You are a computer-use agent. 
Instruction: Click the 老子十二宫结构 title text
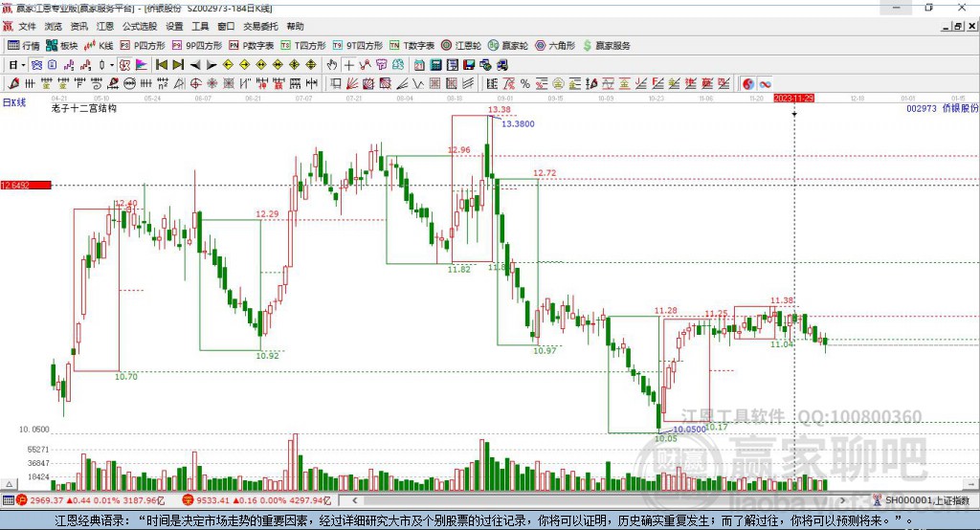click(84, 108)
